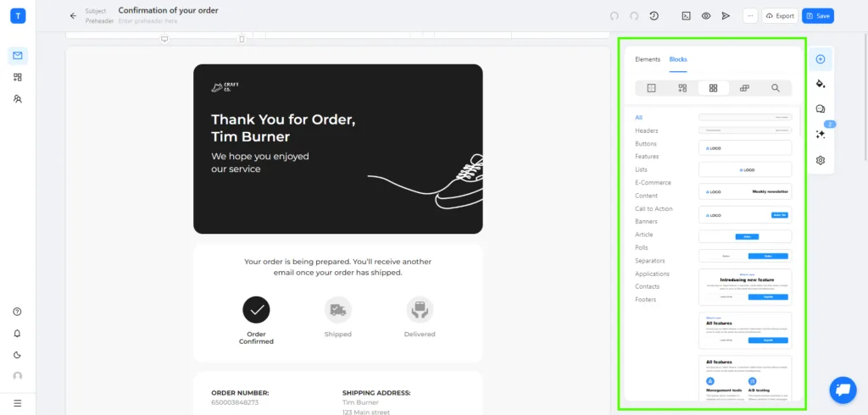Open the comments chat bubbles icon
Image resolution: width=868 pixels, height=415 pixels.
pyautogui.click(x=821, y=109)
